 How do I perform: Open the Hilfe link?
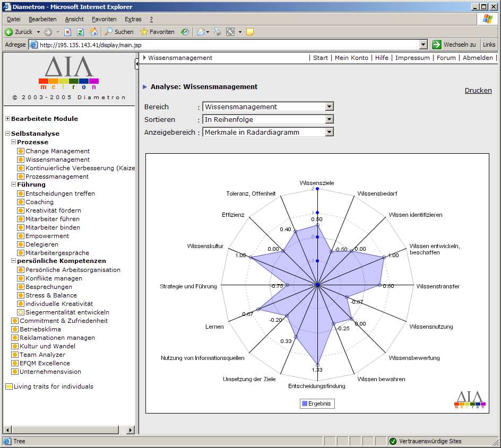(x=382, y=58)
